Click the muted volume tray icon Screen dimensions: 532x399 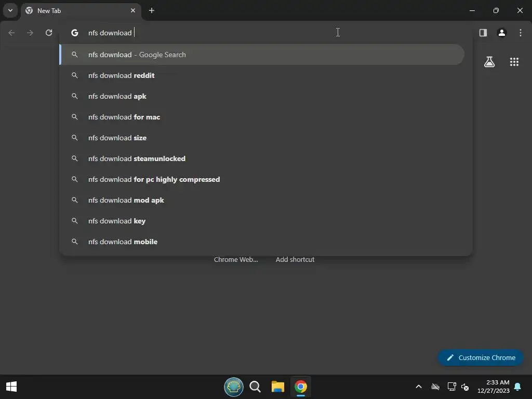pos(465,387)
